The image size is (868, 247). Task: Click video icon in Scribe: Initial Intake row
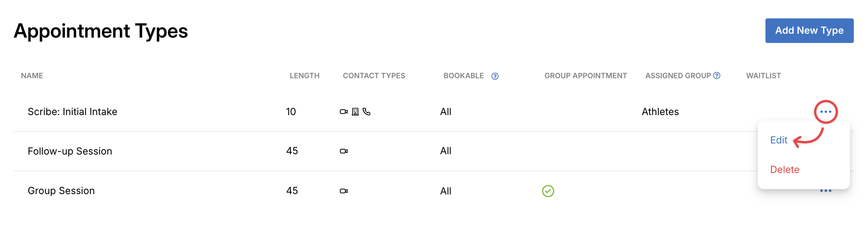[343, 112]
